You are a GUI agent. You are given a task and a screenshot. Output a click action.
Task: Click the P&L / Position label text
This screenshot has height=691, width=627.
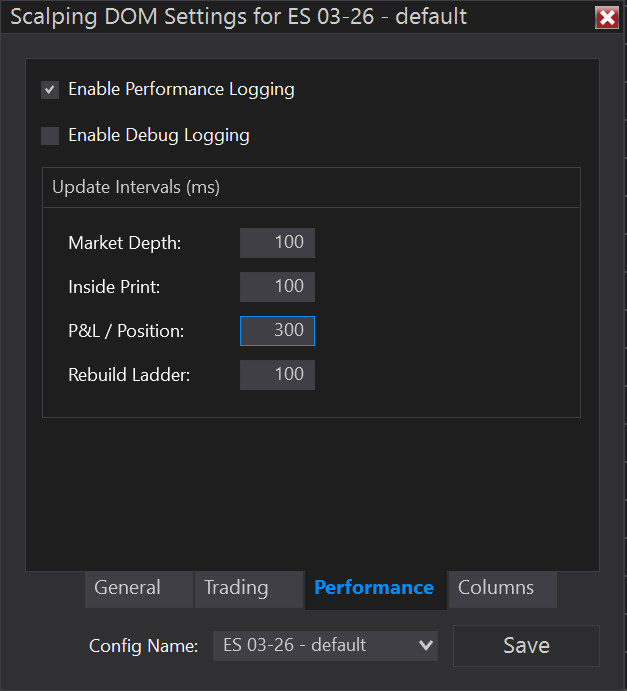[126, 330]
